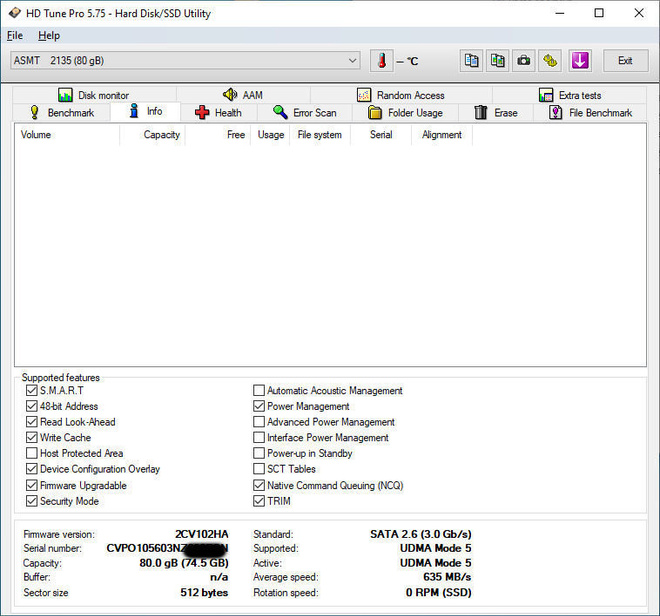
Task: Save screenshot using camera icon
Action: click(524, 61)
